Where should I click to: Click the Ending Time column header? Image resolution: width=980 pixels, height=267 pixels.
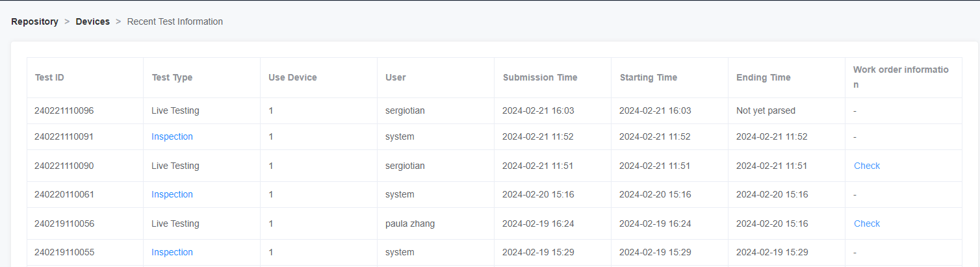tap(786, 77)
